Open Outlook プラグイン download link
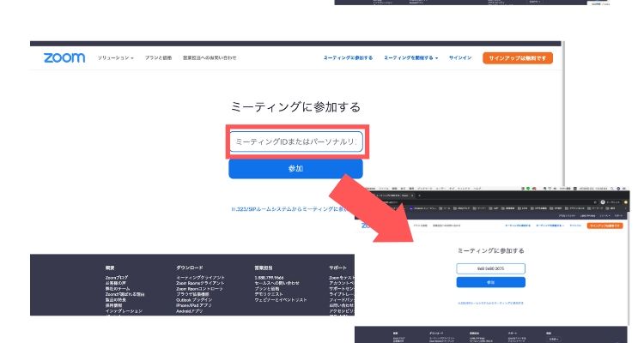This screenshot has height=343, width=644. (194, 300)
